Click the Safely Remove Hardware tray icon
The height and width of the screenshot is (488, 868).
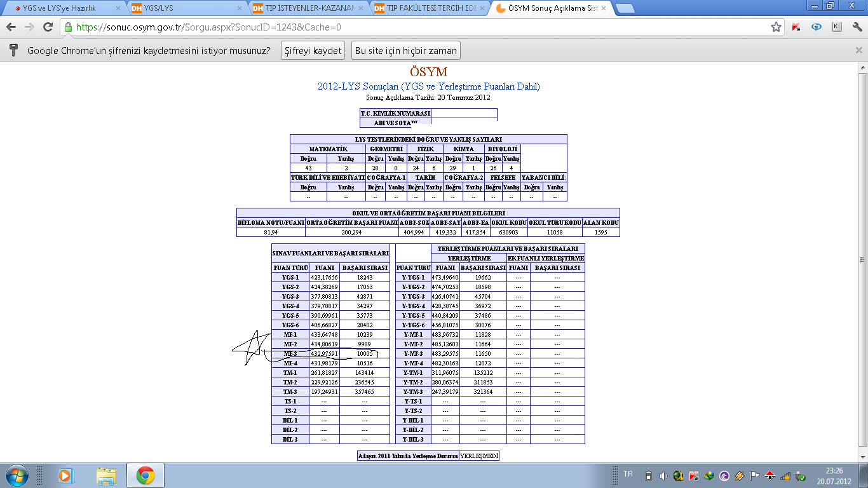[801, 475]
